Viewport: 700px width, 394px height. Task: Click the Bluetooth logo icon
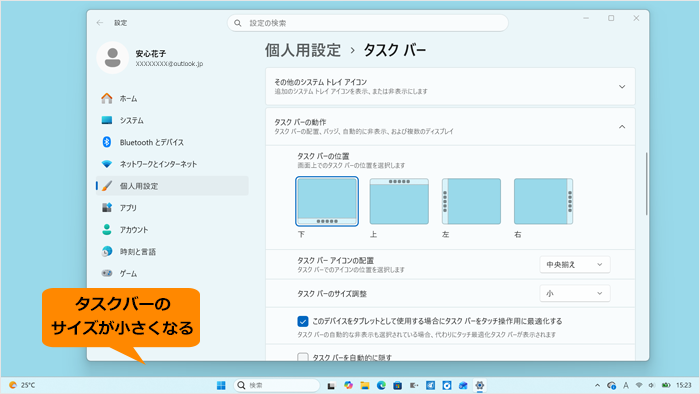tap(107, 142)
